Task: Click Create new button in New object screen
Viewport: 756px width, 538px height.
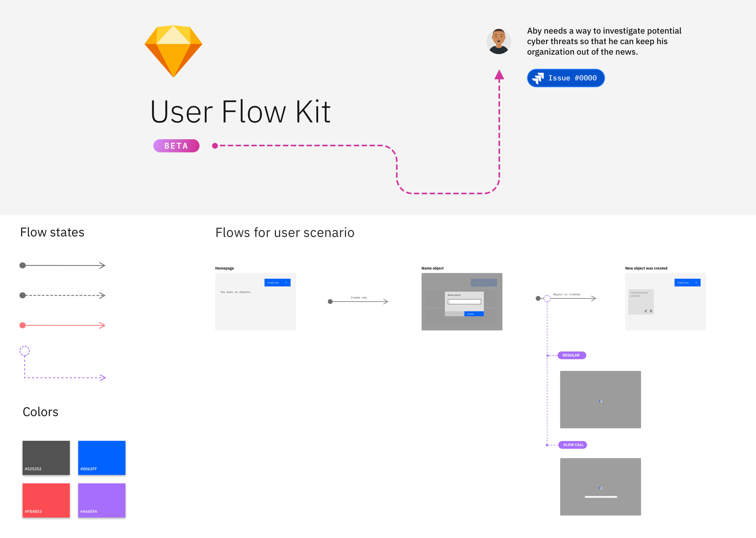Action: pyautogui.click(x=687, y=283)
